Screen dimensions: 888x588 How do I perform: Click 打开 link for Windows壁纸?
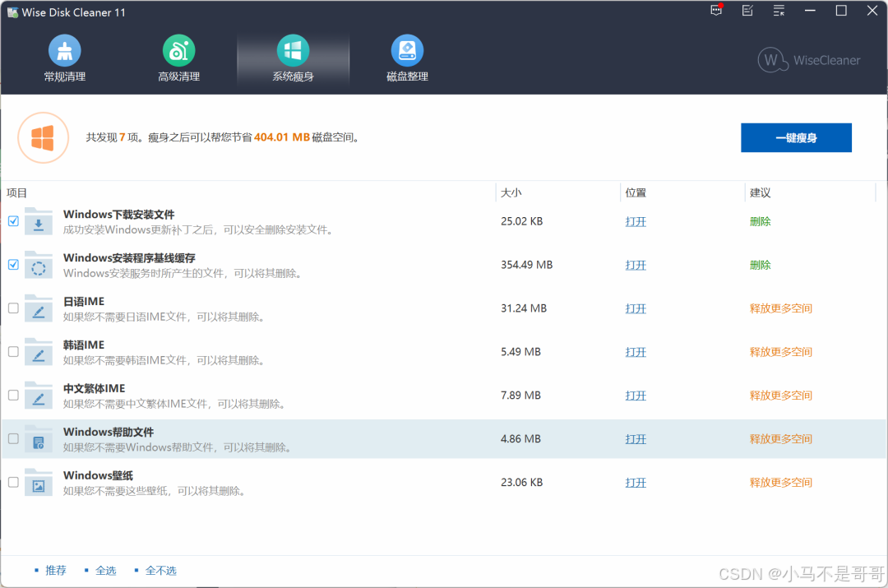[x=636, y=483]
